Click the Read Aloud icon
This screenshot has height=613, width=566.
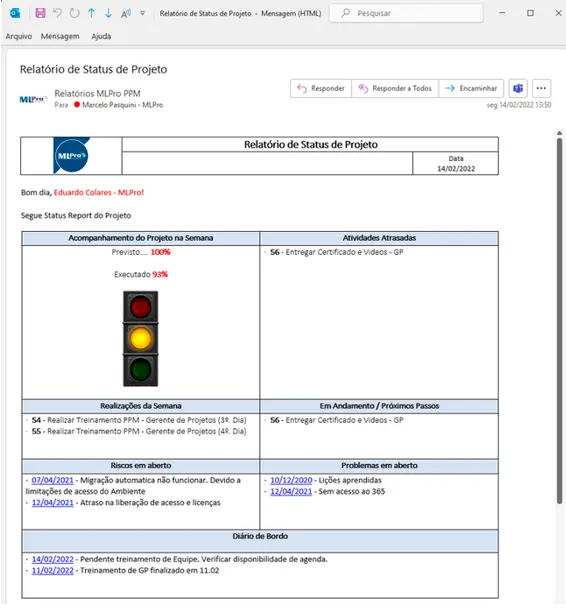pyautogui.click(x=126, y=13)
